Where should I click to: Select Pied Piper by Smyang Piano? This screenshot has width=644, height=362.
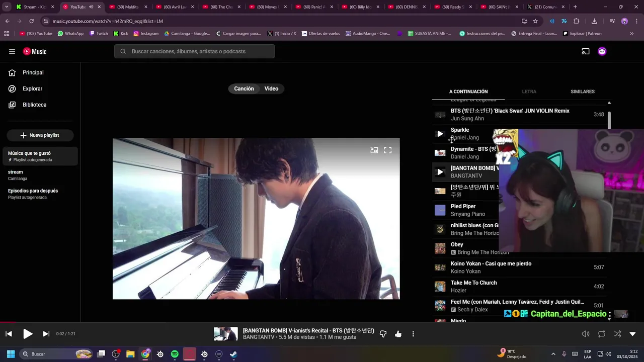466,210
